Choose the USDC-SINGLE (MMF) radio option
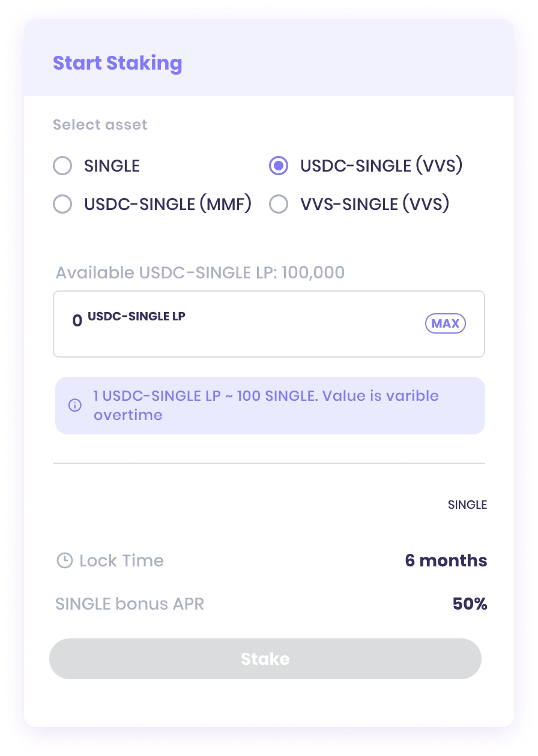This screenshot has width=538, height=756. [x=62, y=205]
